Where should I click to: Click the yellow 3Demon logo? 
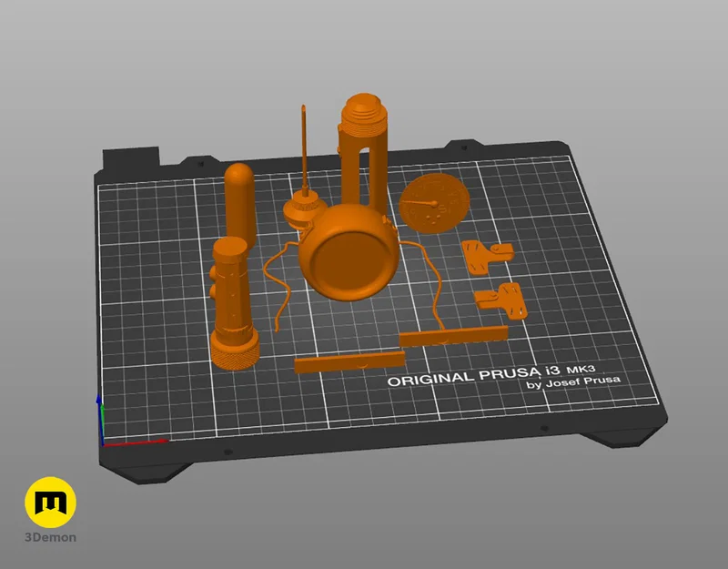click(x=50, y=501)
